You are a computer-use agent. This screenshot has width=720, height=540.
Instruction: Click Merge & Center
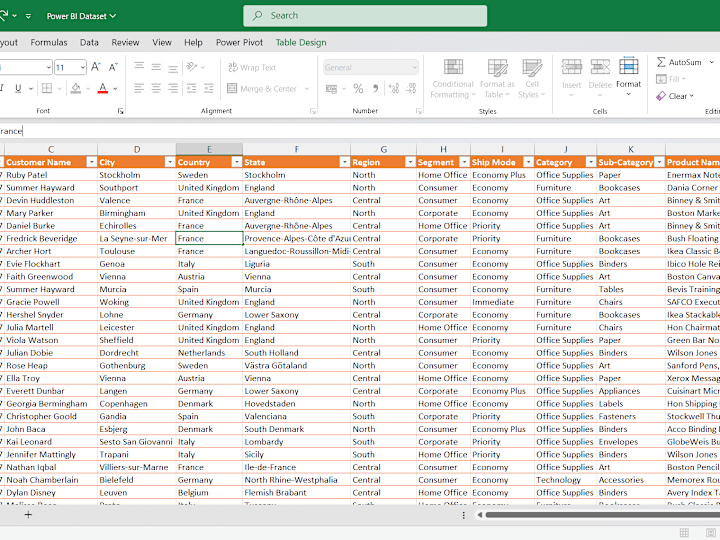pos(262,89)
